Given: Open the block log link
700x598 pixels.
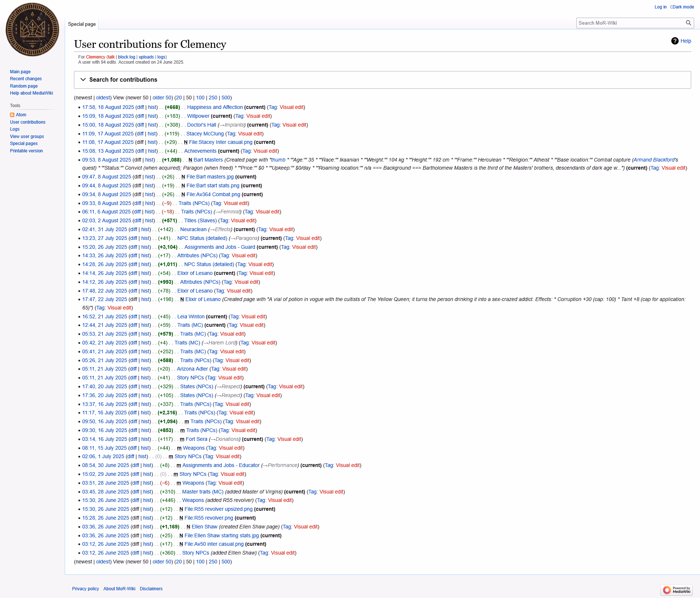Looking at the screenshot, I should (127, 57).
